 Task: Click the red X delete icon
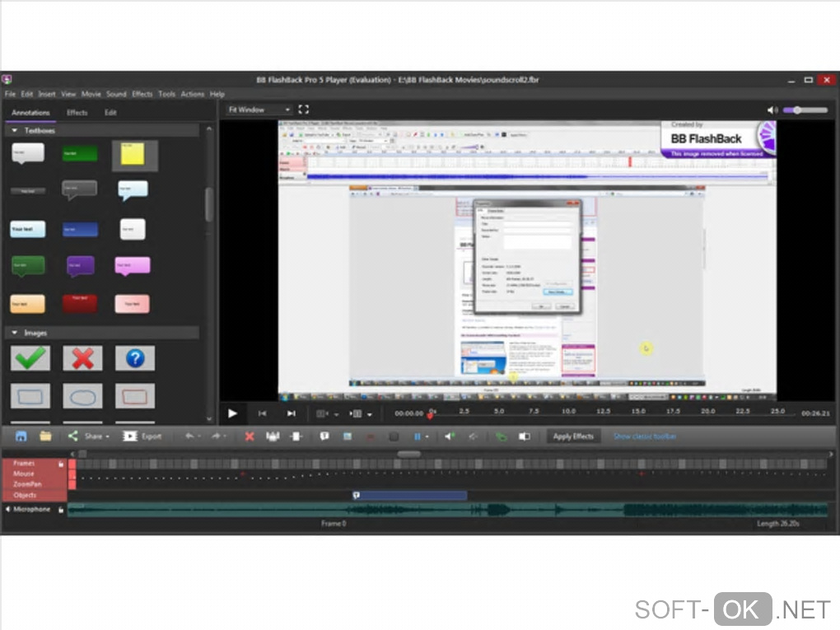[x=249, y=436]
